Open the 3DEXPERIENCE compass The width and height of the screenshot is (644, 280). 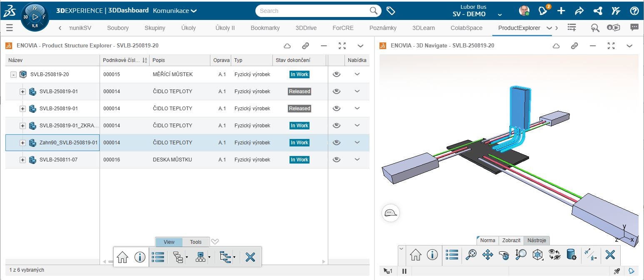[35, 17]
